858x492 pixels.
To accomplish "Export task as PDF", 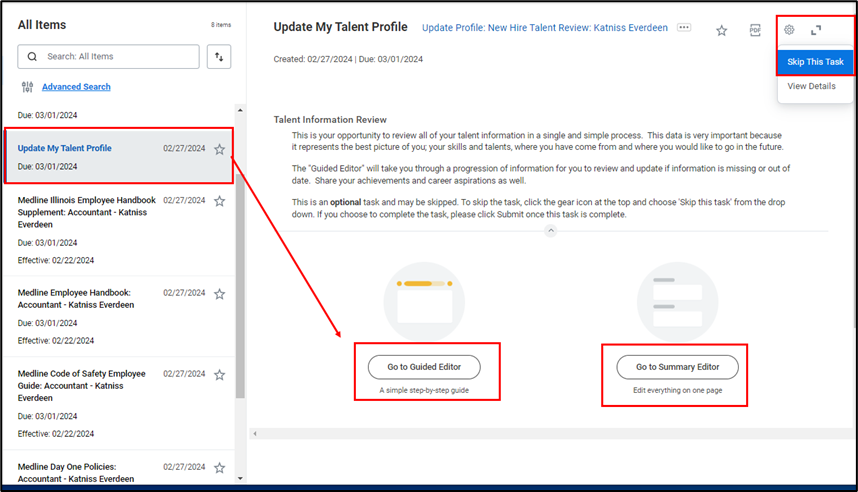I will pos(755,30).
